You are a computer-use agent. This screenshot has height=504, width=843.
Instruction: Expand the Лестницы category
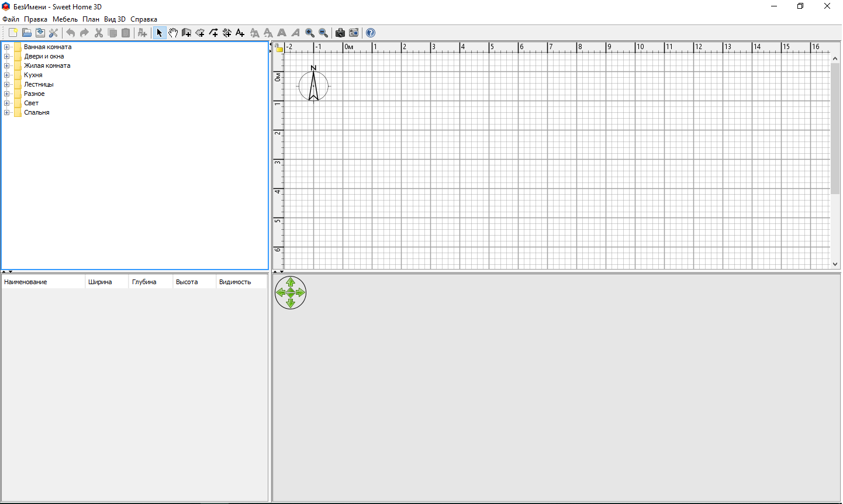click(x=6, y=84)
